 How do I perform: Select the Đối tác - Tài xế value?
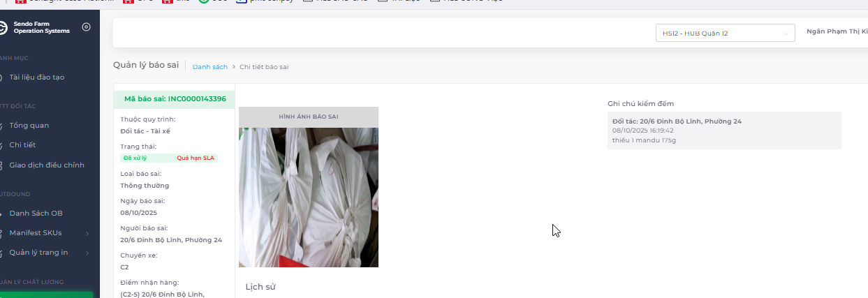point(145,131)
